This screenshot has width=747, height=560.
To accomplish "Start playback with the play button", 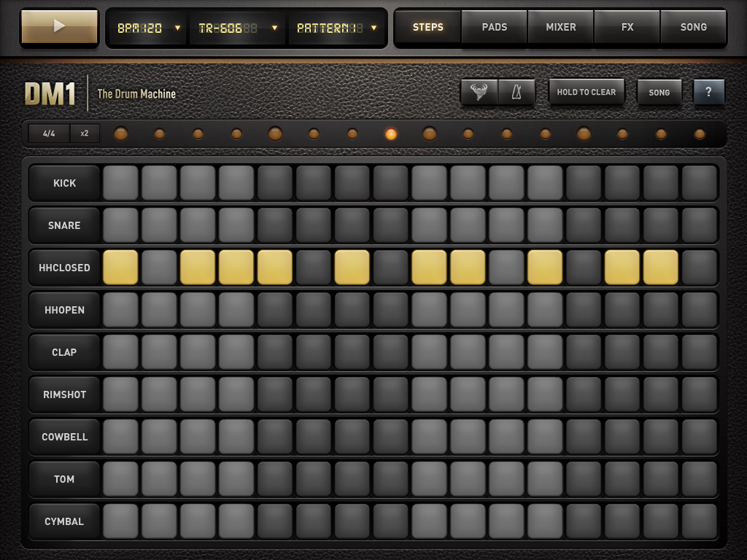I will [x=59, y=26].
